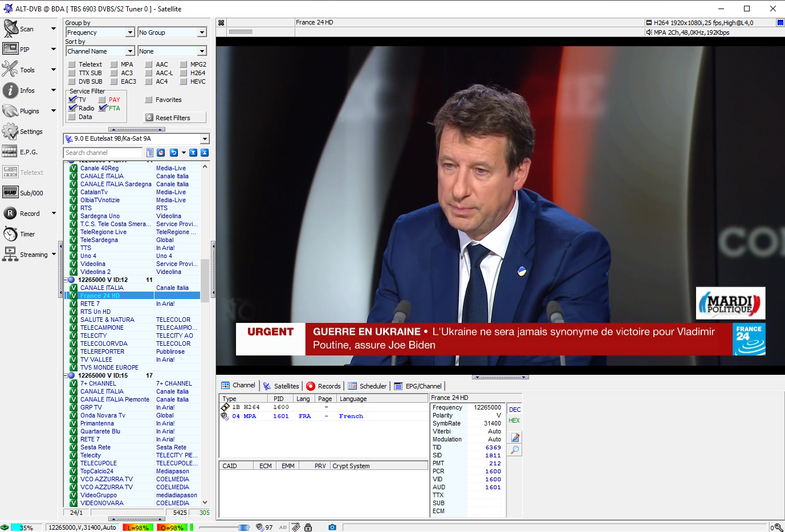This screenshot has height=532, width=785.
Task: Toggle the FTA service filter checkbox
Action: [103, 108]
